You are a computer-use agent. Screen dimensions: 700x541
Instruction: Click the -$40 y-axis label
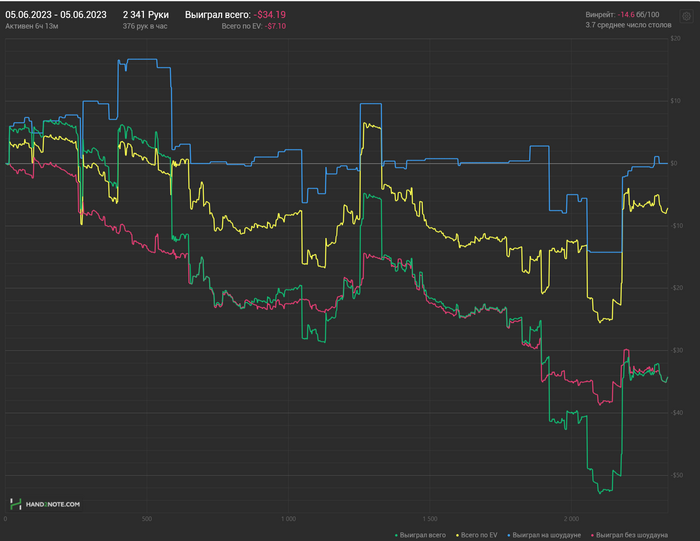pos(676,413)
